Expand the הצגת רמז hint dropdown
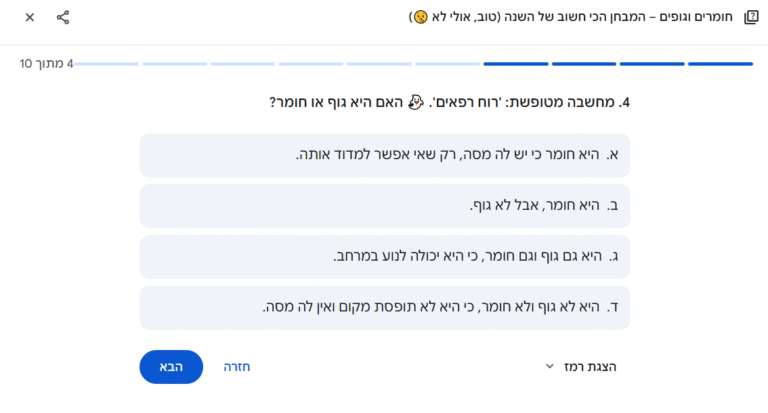The width and height of the screenshot is (768, 413). tap(581, 367)
